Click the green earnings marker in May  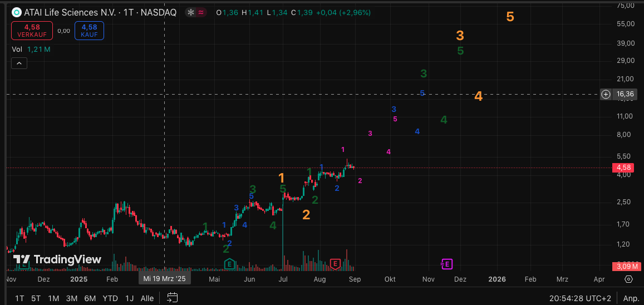tap(229, 264)
